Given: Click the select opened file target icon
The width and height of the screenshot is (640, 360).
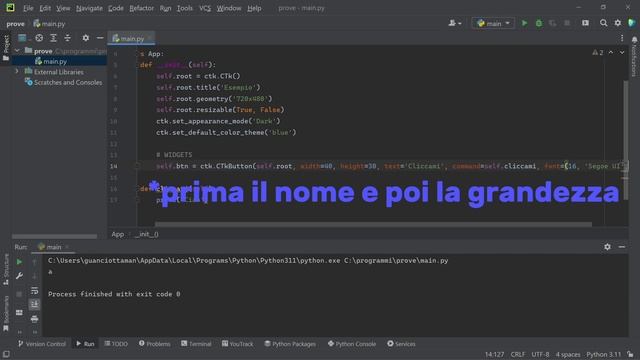Looking at the screenshot, I should point(39,38).
